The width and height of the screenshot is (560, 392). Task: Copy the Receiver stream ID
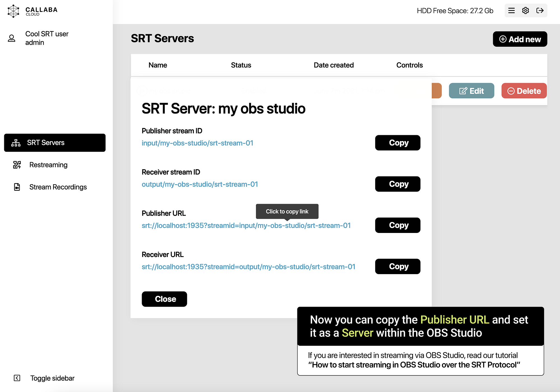398,184
